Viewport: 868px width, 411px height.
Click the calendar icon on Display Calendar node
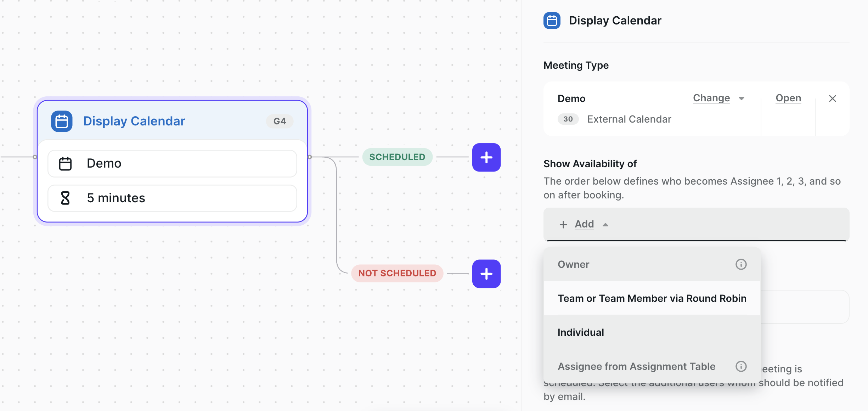[x=62, y=121]
